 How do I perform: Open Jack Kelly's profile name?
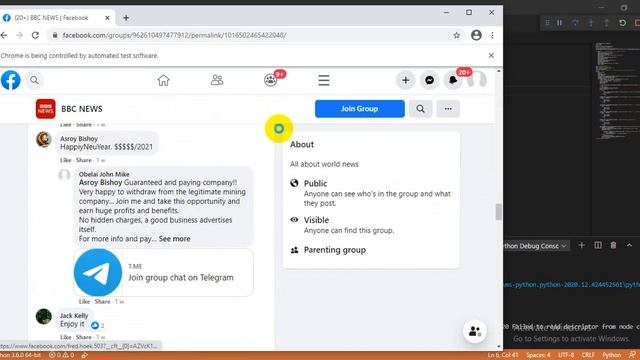point(74,316)
